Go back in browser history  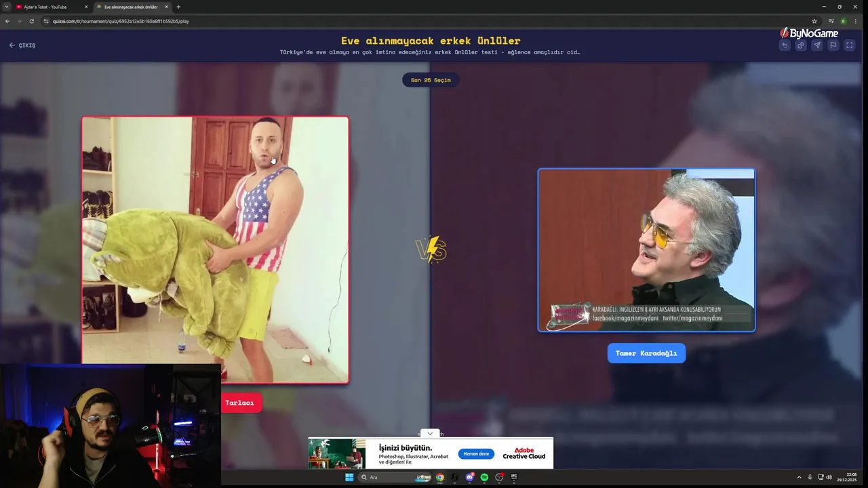[7, 21]
